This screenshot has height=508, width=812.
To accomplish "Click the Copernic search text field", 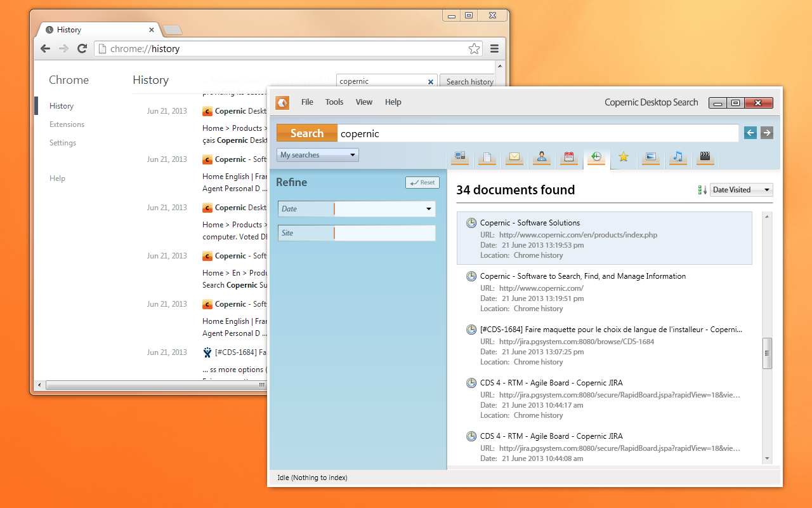I will pos(538,133).
